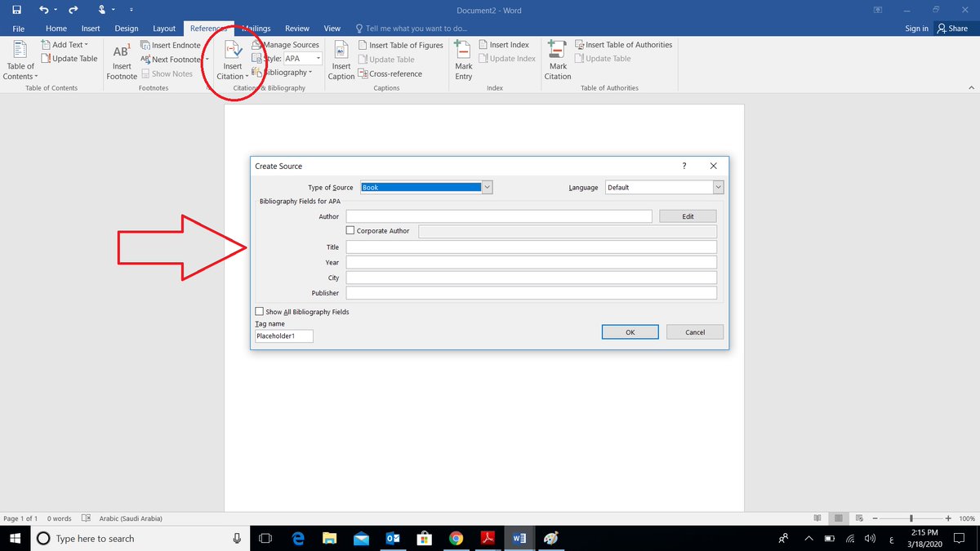
Task: Open Ribbon Display Options
Action: point(878,10)
